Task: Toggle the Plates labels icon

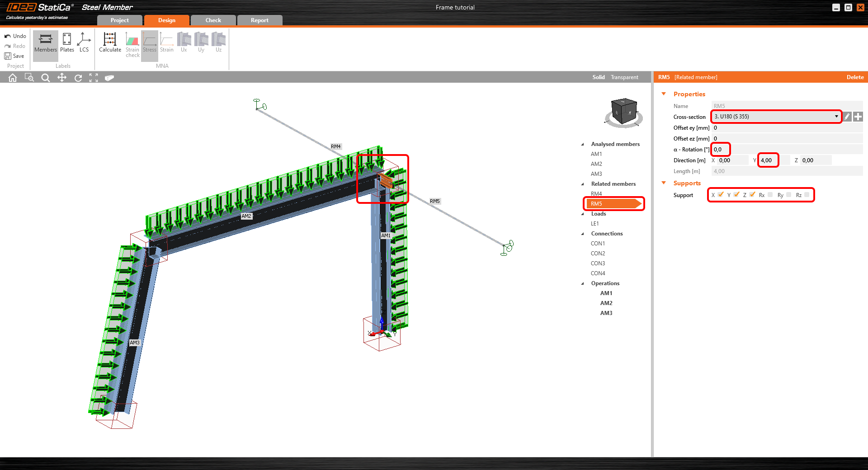Action: click(x=67, y=42)
